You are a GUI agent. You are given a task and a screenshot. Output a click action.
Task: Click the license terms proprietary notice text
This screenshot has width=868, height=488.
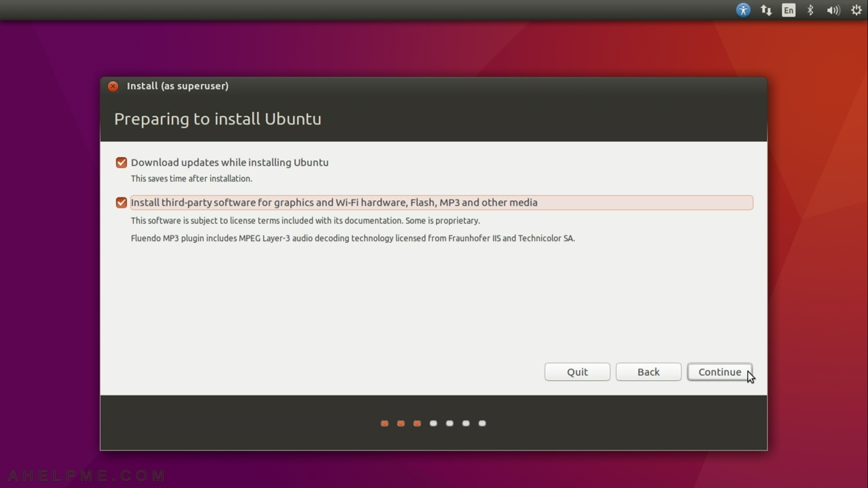[x=306, y=221]
